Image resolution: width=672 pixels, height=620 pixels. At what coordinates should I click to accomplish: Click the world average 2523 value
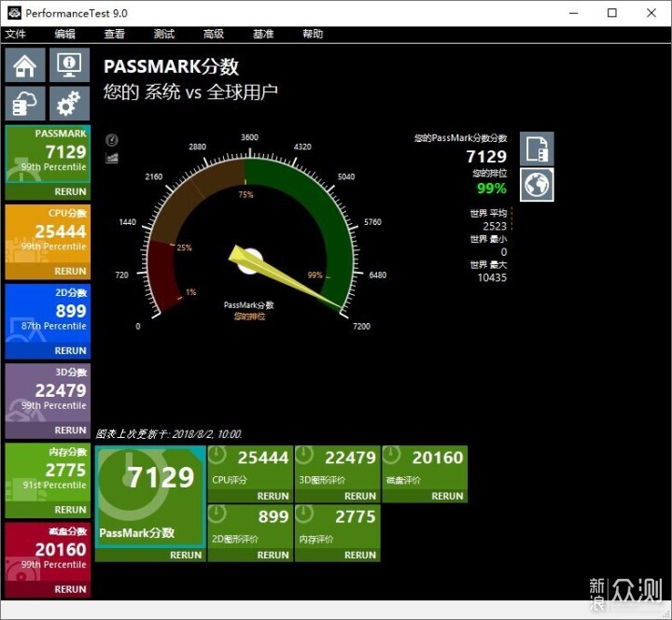pyautogui.click(x=495, y=226)
